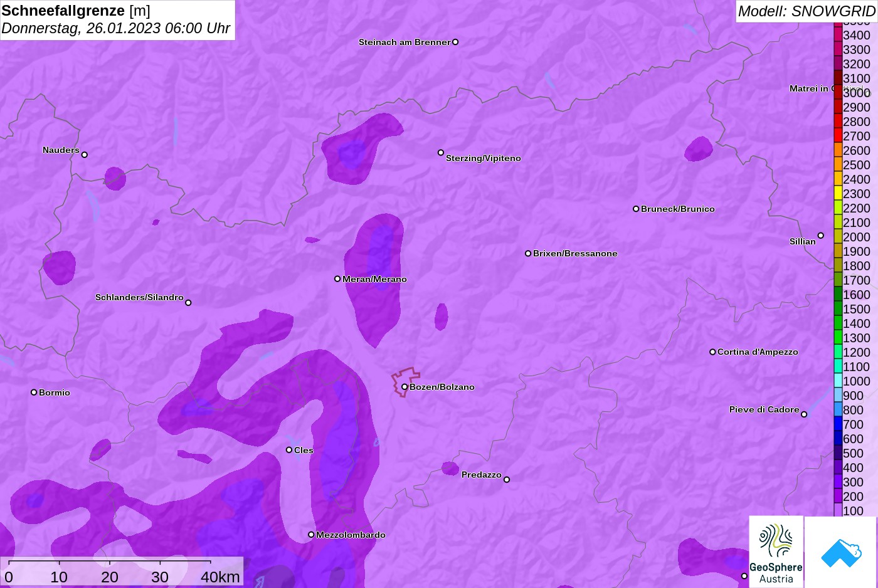Select the Predazzo location dot
The width and height of the screenshot is (878, 588).
pos(507,480)
